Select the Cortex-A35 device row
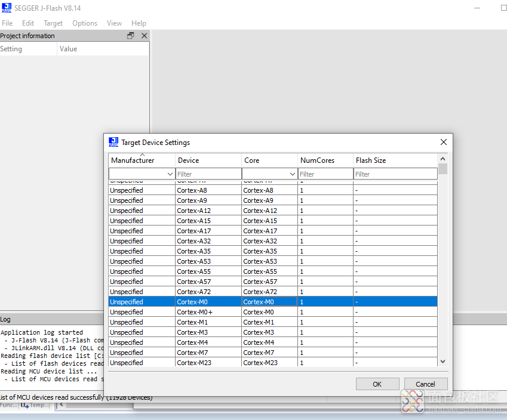Image resolution: width=507 pixels, height=420 pixels. (x=273, y=251)
